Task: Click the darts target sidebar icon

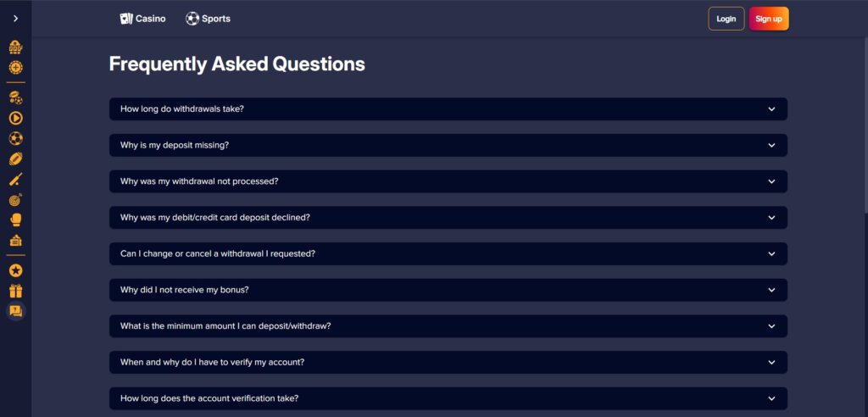Action: pos(15,200)
